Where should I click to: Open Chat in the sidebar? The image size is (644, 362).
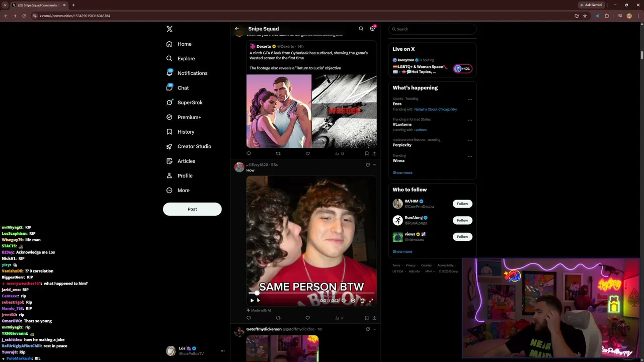pos(178,88)
